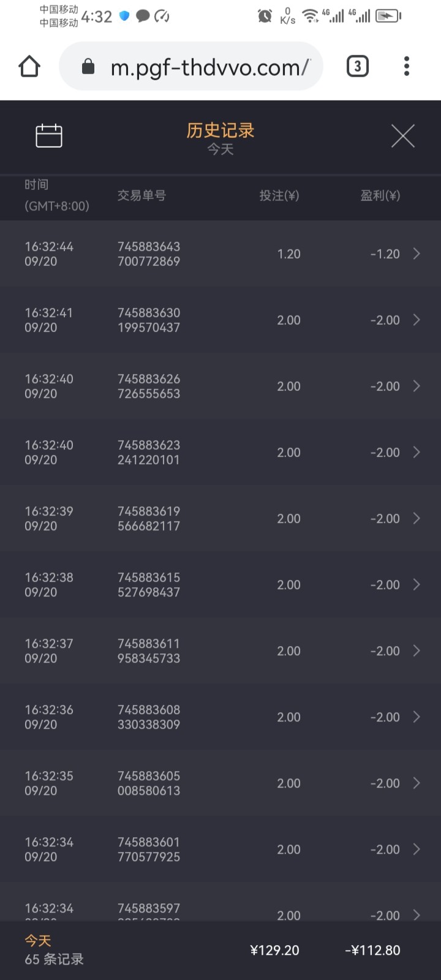
Task: Tap the browser home icon
Action: coord(29,66)
